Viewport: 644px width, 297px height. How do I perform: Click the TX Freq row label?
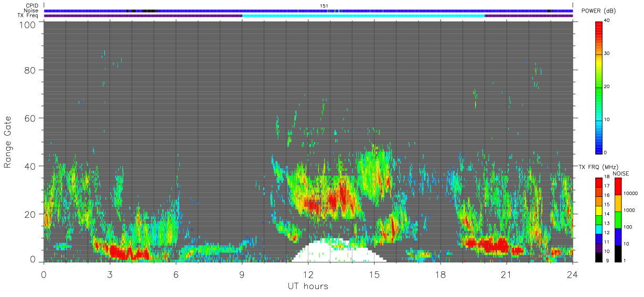tap(27, 16)
